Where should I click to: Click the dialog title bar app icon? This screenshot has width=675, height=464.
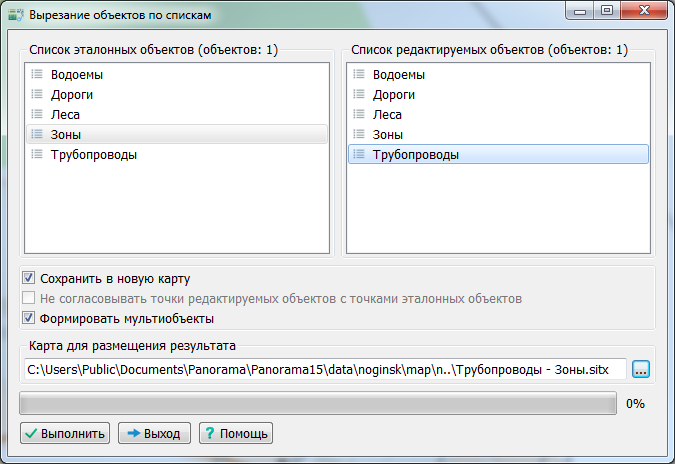(16, 16)
